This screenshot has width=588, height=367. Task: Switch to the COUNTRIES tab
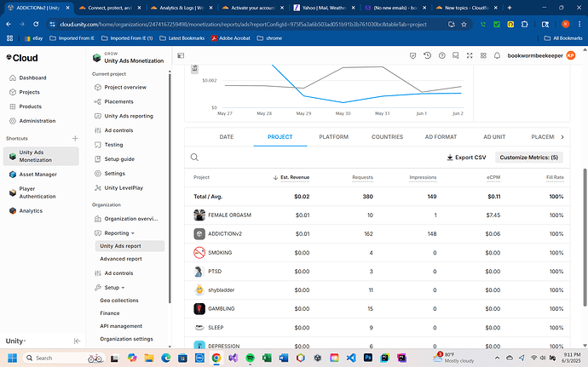(x=388, y=137)
